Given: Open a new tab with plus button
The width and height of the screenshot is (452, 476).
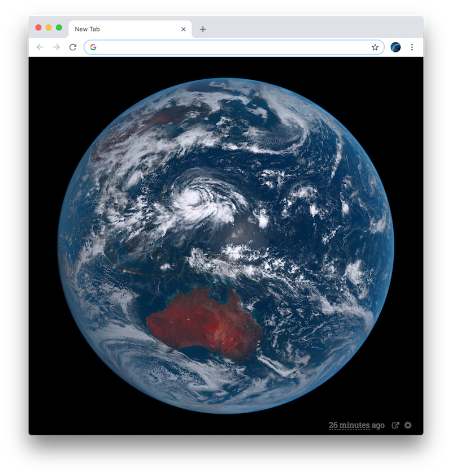Looking at the screenshot, I should coord(203,29).
